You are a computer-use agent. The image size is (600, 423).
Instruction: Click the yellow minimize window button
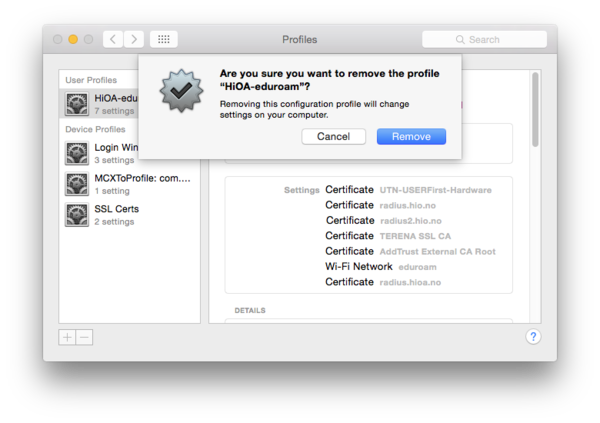(73, 40)
